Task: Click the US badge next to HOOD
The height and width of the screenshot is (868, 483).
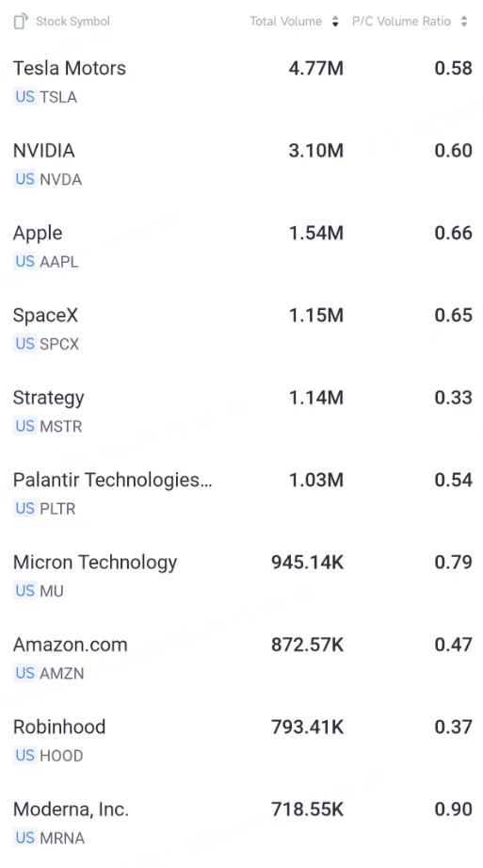Action: [x=24, y=756]
